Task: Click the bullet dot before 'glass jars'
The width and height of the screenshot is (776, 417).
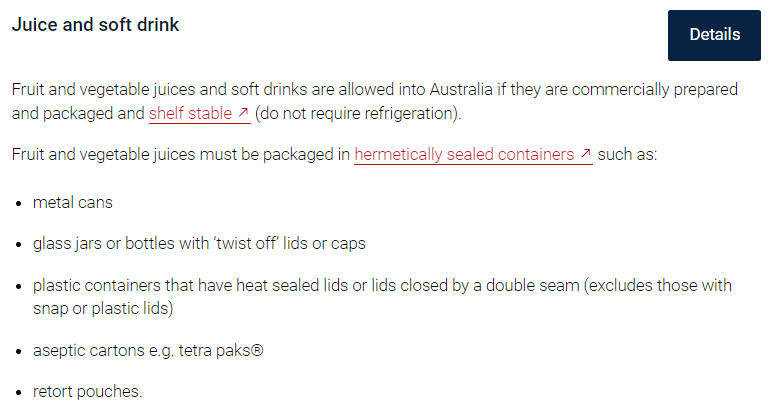Action: click(x=19, y=244)
